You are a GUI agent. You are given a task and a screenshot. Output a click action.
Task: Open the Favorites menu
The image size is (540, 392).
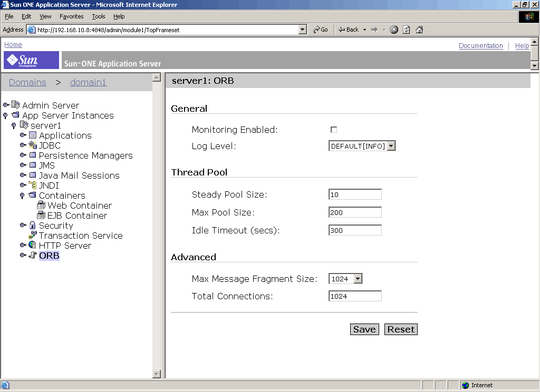click(71, 16)
